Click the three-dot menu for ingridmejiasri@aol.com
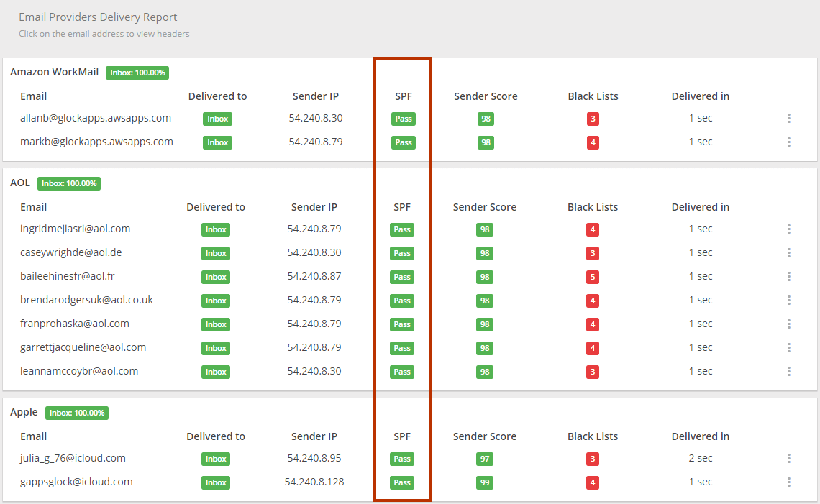 (x=789, y=229)
